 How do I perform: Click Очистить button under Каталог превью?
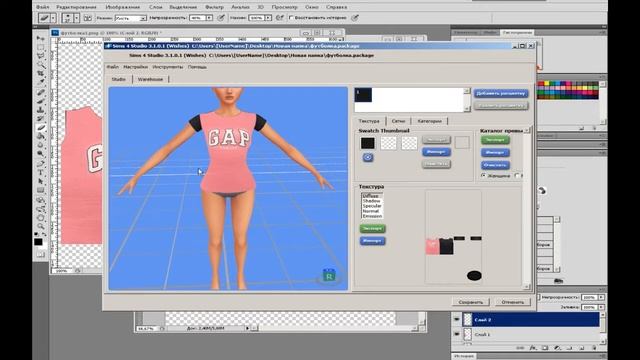(495, 165)
